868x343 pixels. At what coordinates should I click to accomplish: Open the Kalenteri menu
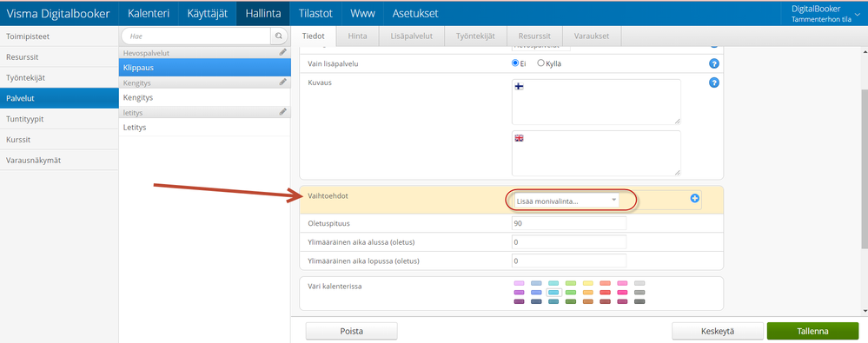[x=149, y=13]
